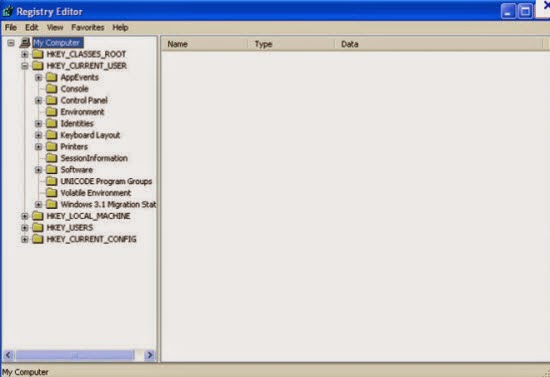Click the My Computer icon in tree
Screen dimensions: 550x377
25,43
